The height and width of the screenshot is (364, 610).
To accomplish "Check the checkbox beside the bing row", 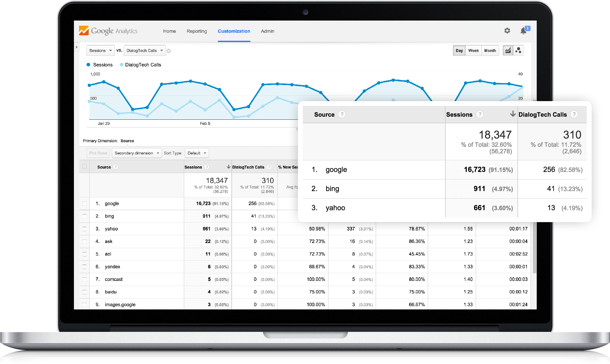I will [84, 216].
